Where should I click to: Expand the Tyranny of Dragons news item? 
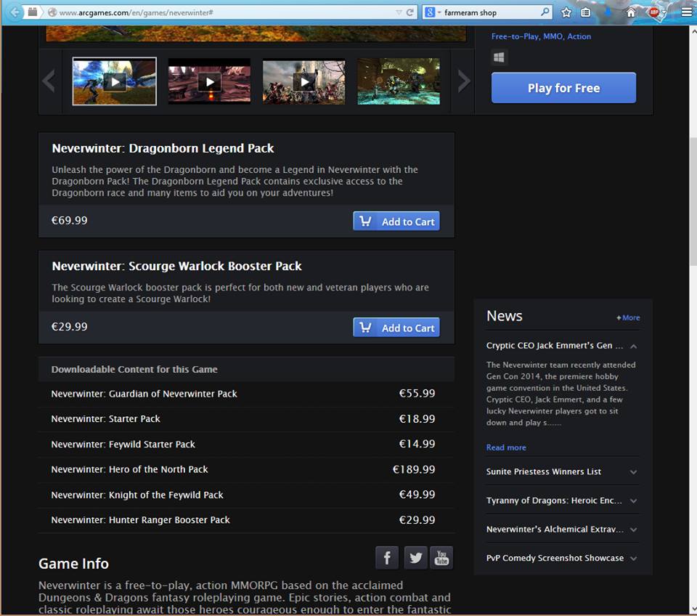(x=633, y=501)
